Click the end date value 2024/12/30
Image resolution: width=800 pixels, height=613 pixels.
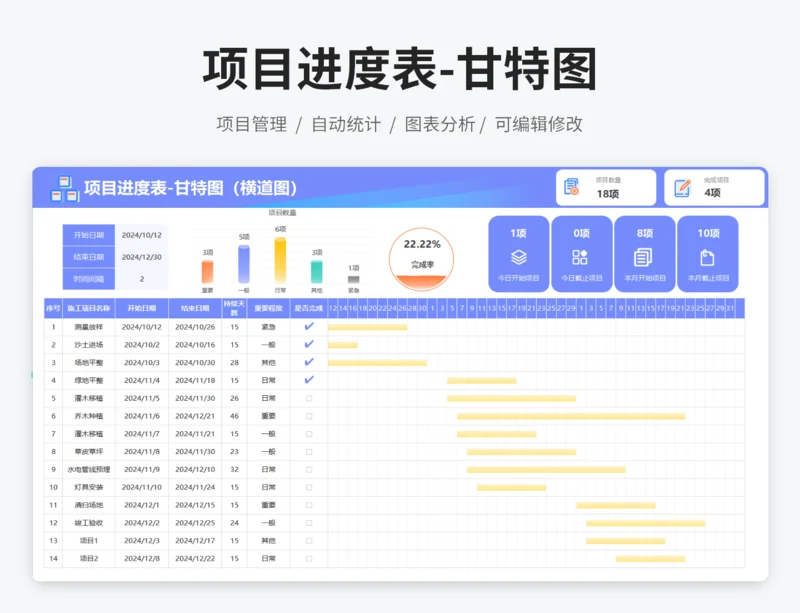click(142, 257)
